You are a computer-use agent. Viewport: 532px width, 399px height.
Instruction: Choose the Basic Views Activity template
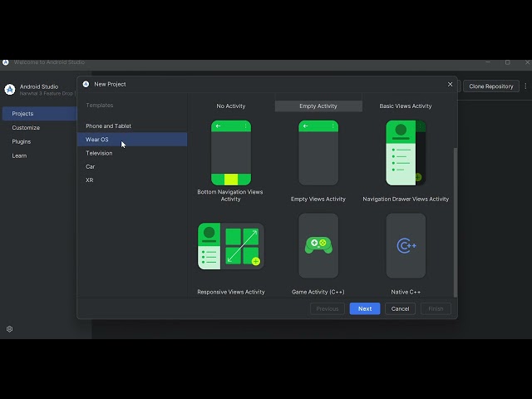(406, 106)
